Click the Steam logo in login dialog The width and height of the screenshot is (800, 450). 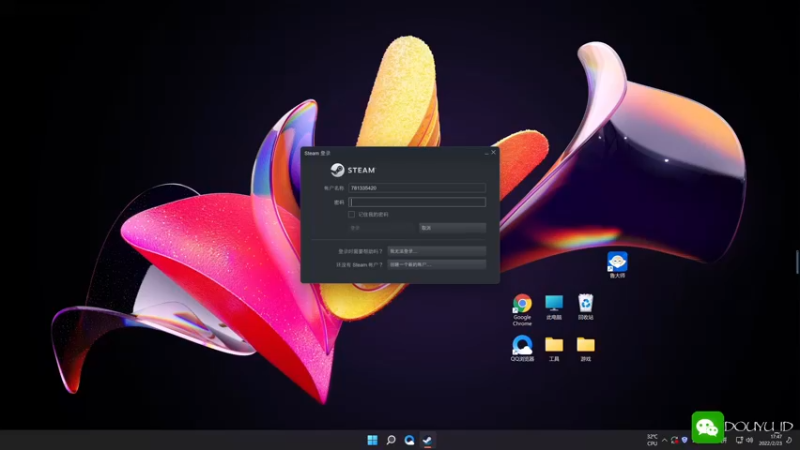coord(337,170)
